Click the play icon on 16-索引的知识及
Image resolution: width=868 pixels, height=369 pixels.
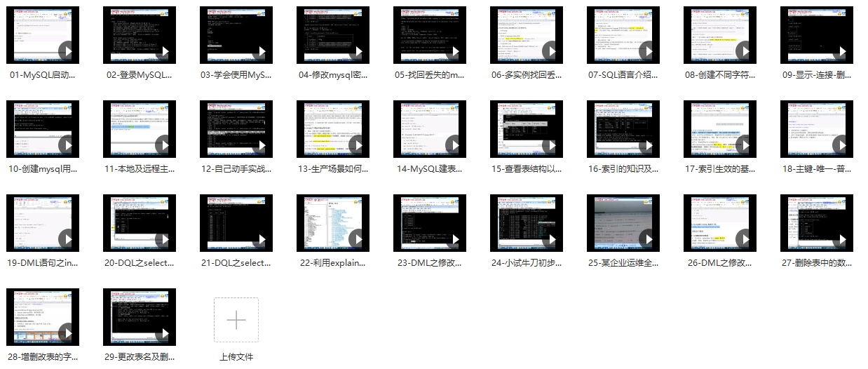click(648, 145)
